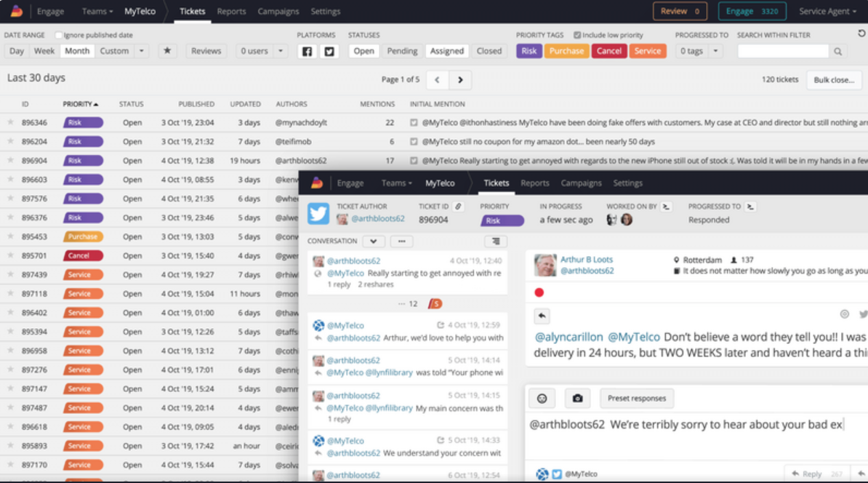Open the Teams dropdown in the ticket list window

coord(97,11)
